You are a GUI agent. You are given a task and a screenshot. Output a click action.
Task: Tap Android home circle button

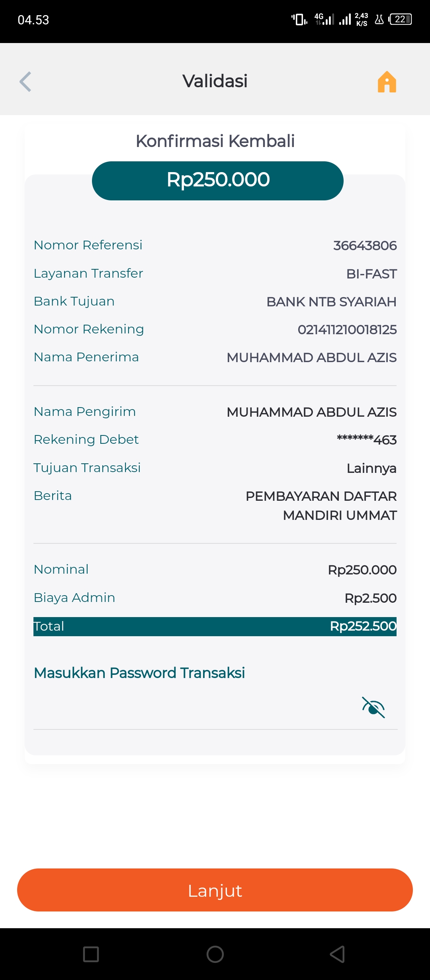[x=215, y=954]
